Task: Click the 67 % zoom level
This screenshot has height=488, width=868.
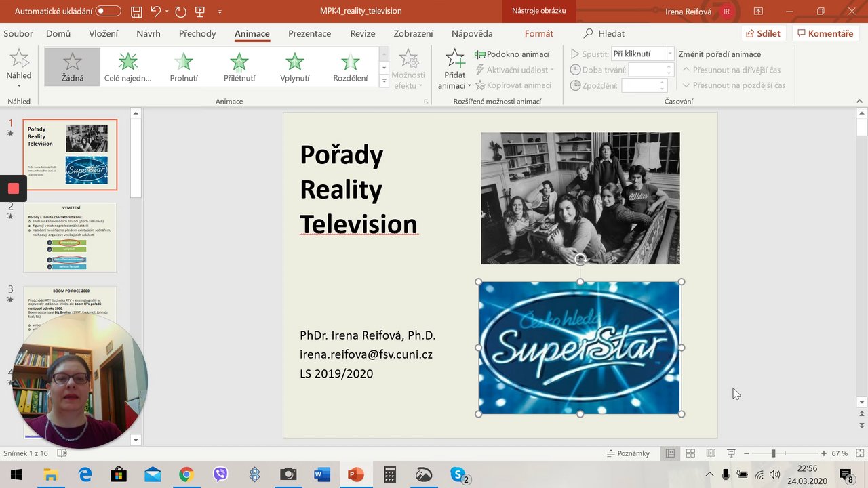Action: pos(840,453)
